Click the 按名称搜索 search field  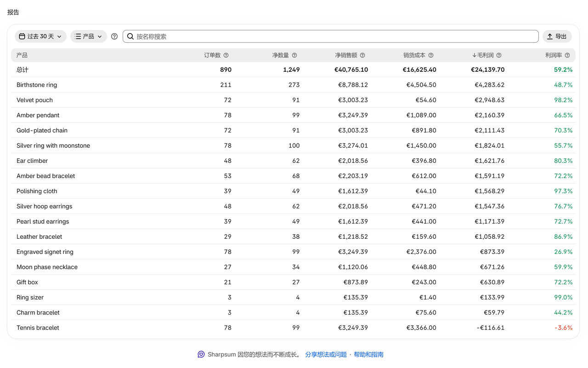331,36
